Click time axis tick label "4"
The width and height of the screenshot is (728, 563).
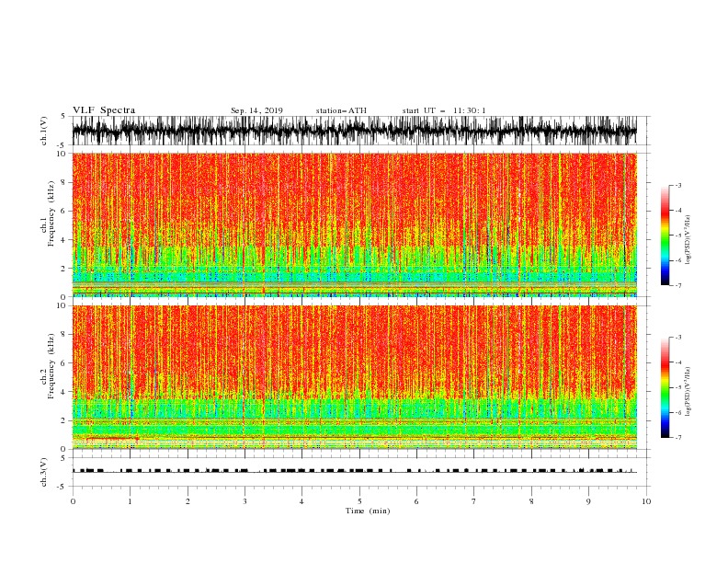coord(301,501)
